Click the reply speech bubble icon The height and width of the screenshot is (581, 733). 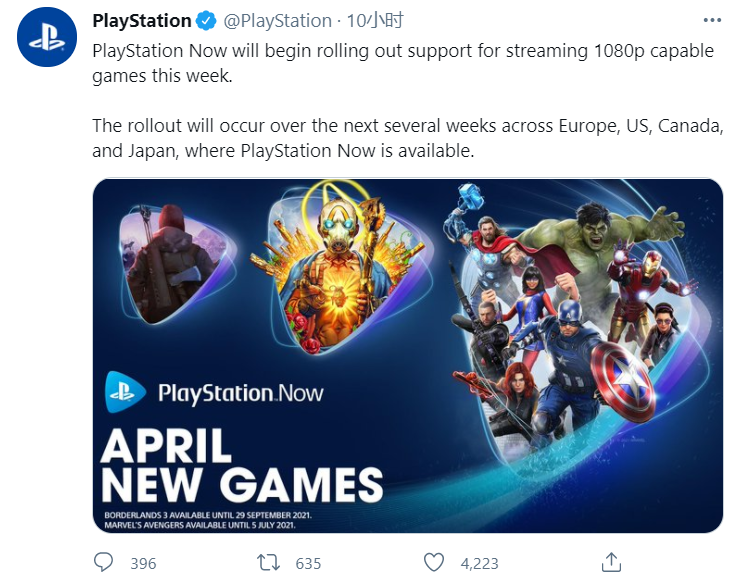tap(103, 562)
